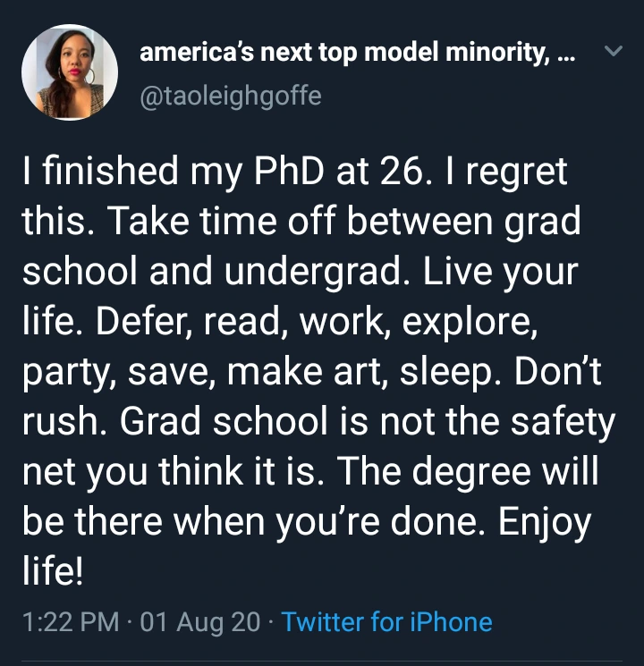Screen dimensions: 644x666
Task: Tap the final word 'life!'
Action: tap(53, 570)
